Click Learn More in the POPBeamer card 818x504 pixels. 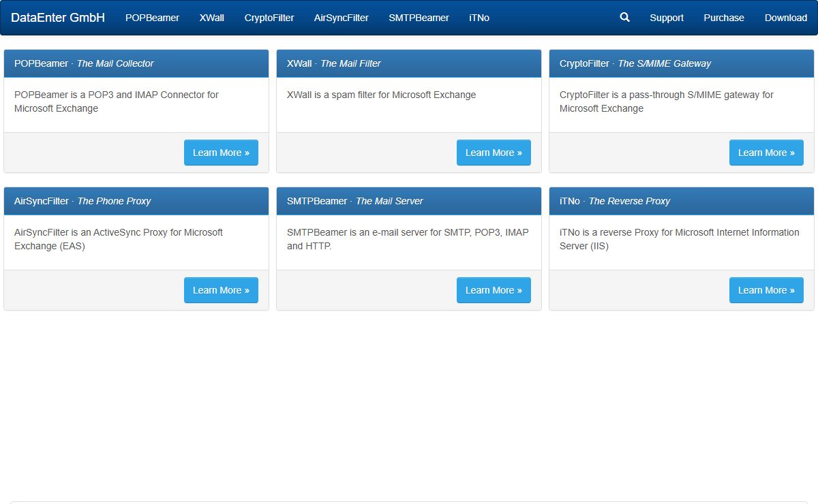(x=221, y=153)
